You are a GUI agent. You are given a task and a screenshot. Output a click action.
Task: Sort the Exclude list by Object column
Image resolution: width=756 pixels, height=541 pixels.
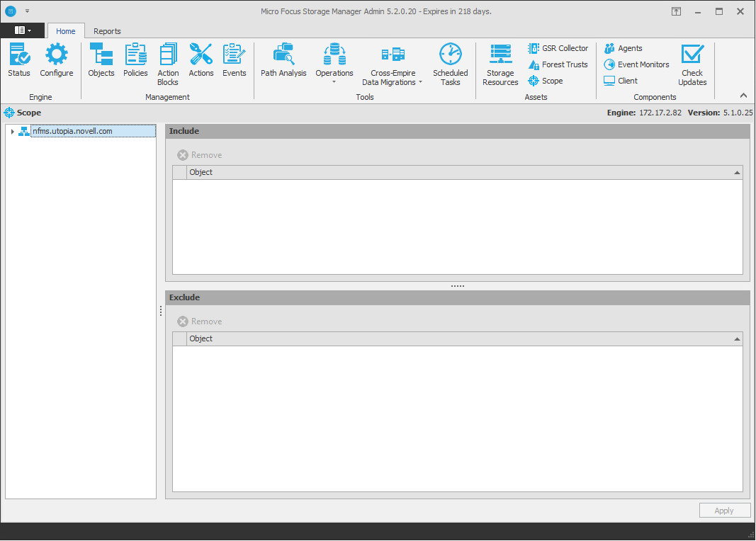[464, 338]
